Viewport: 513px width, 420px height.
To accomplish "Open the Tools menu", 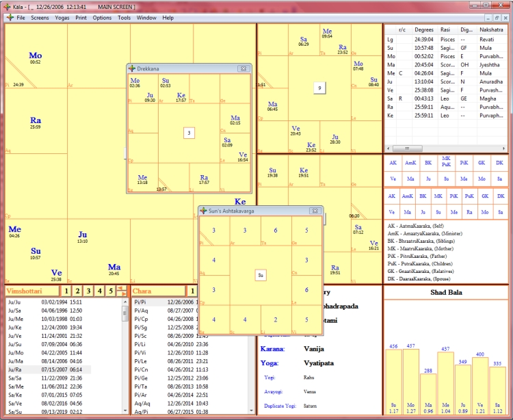I will (x=124, y=18).
